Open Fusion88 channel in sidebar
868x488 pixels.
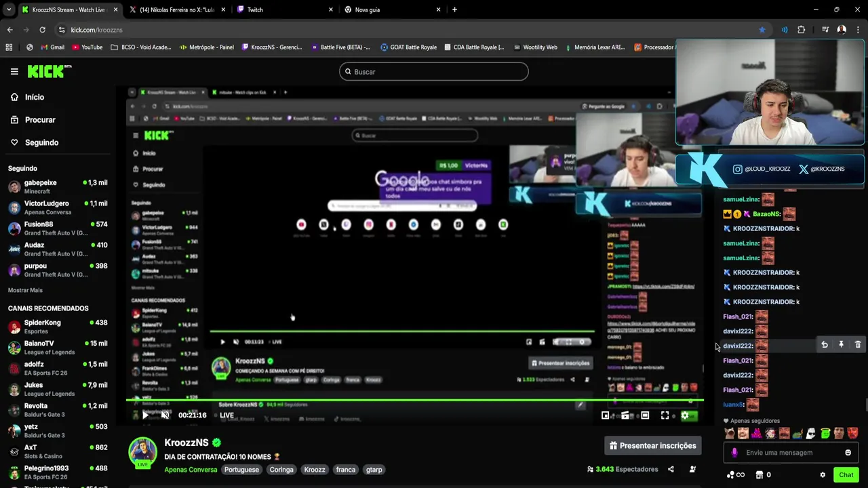click(58, 228)
